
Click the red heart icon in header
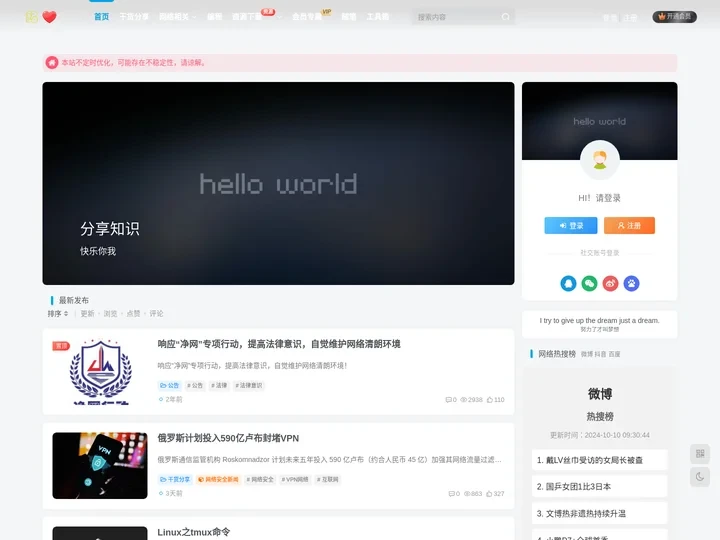coord(50,17)
